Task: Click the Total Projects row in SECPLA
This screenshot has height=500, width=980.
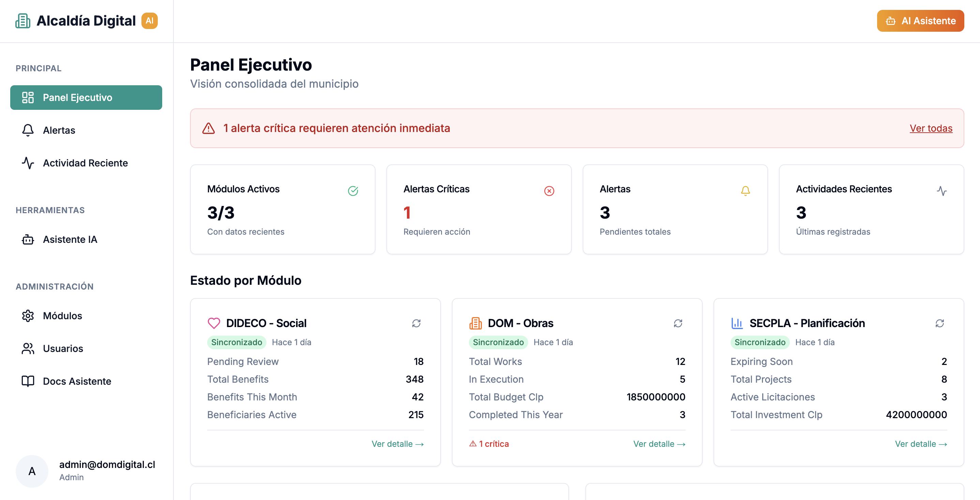Action: point(839,379)
